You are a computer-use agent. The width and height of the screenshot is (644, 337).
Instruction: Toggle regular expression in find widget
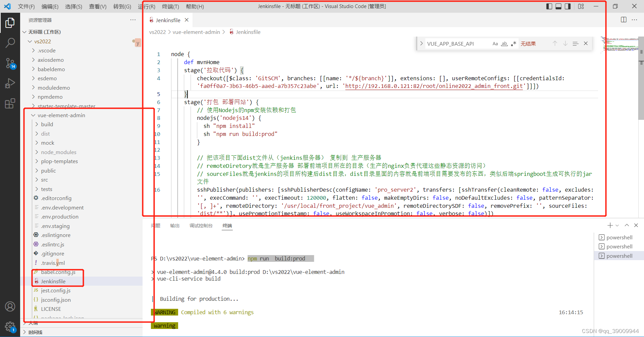click(x=514, y=44)
